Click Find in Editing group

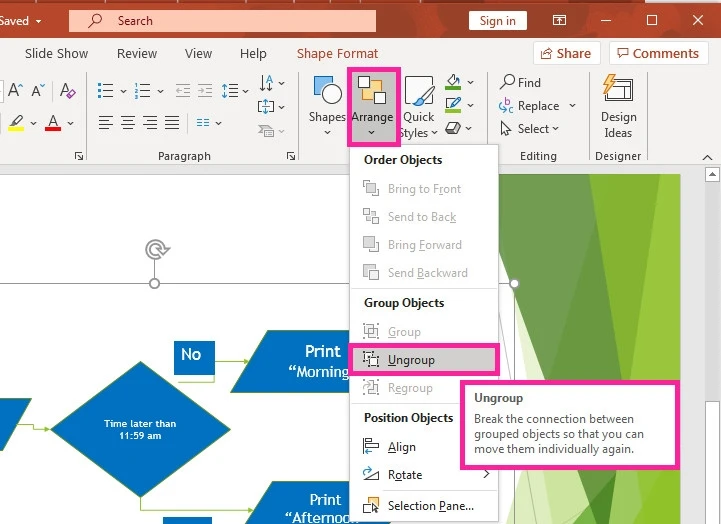(521, 82)
